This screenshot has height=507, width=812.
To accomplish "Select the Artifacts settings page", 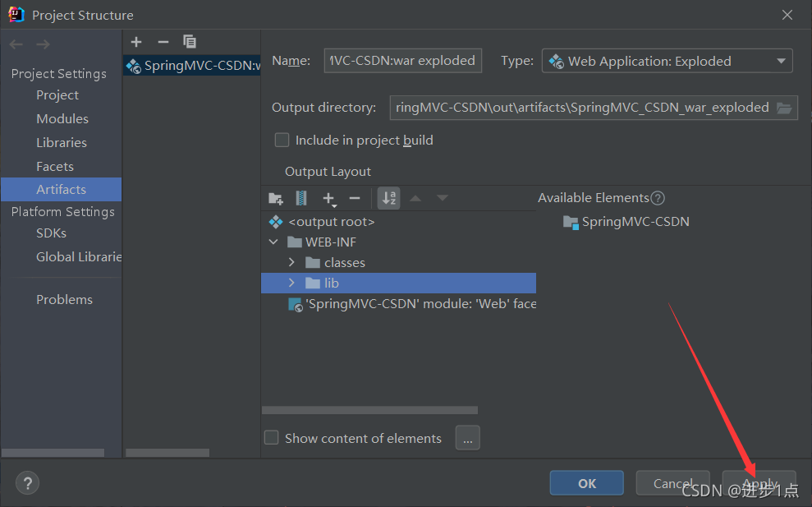I will pos(61,189).
